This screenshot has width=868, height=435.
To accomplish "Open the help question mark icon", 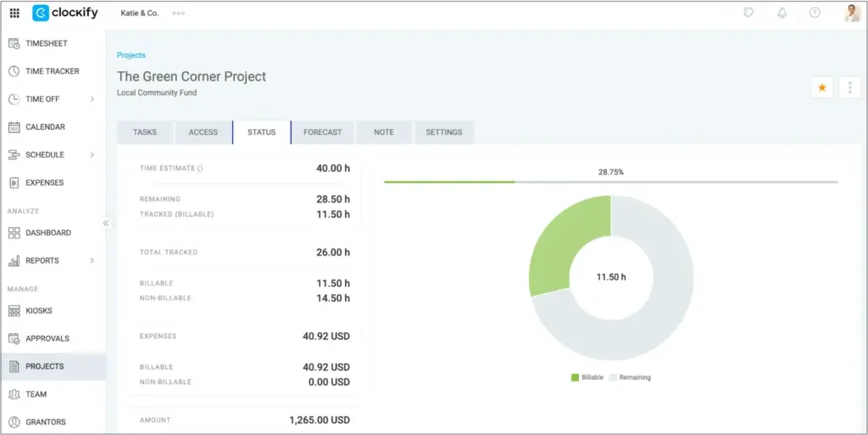I will point(815,14).
